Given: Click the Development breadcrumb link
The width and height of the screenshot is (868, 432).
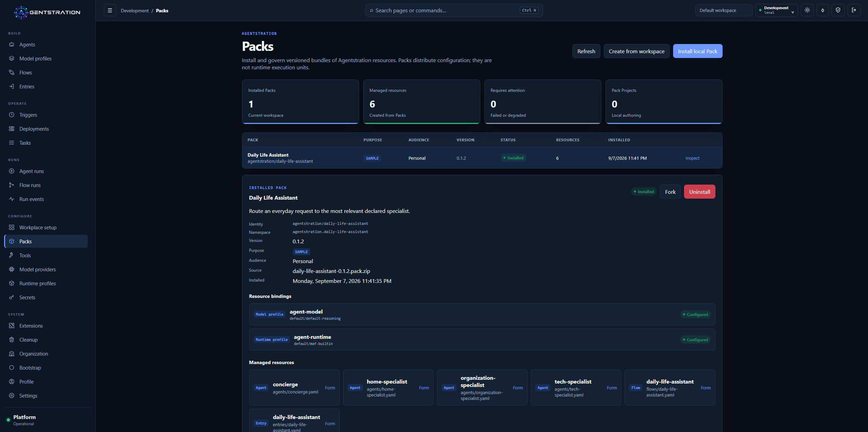Looking at the screenshot, I should pyautogui.click(x=134, y=11).
